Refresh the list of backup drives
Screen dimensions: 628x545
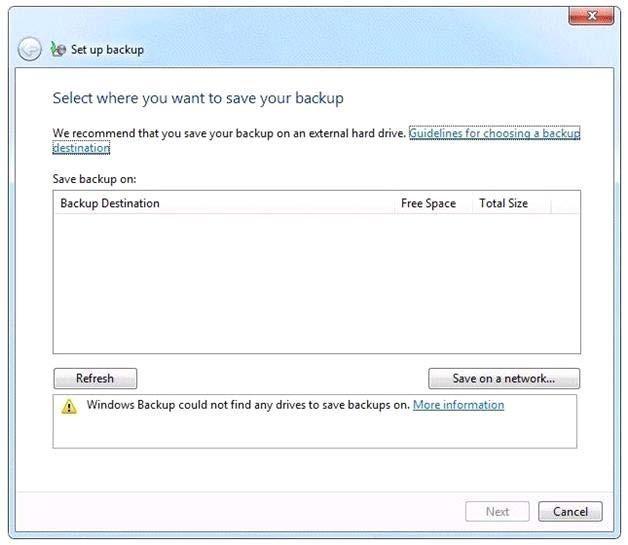tap(95, 378)
